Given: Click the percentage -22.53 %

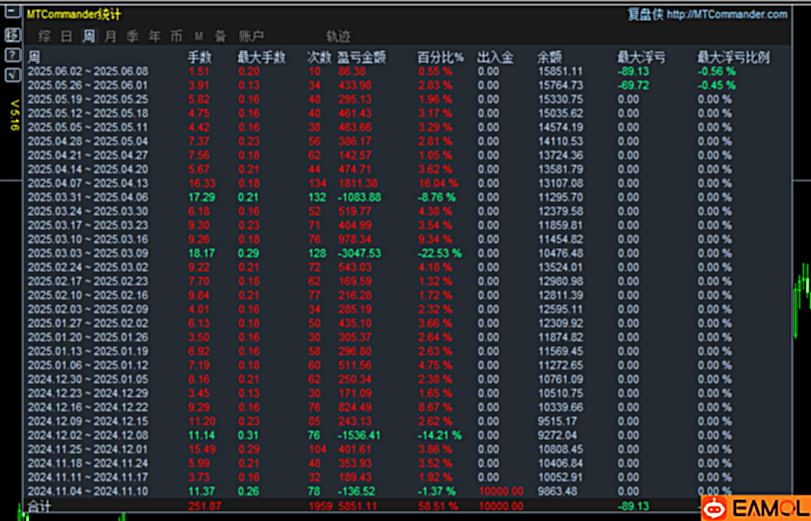Looking at the screenshot, I should [440, 253].
